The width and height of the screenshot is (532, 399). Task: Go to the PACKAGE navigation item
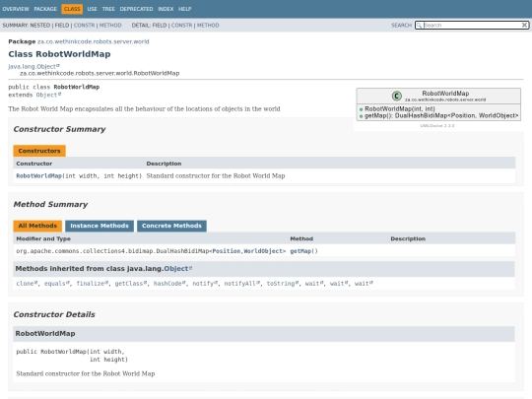45,9
